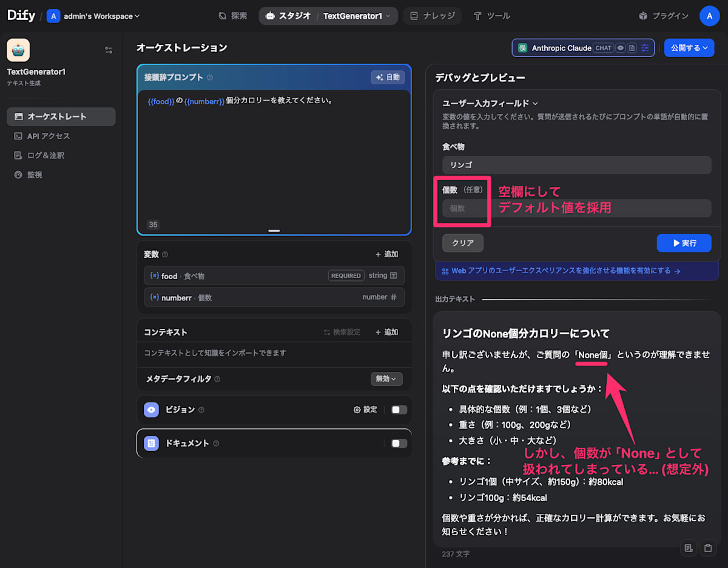
Task: Click help icon next to 変数
Action: pyautogui.click(x=165, y=255)
